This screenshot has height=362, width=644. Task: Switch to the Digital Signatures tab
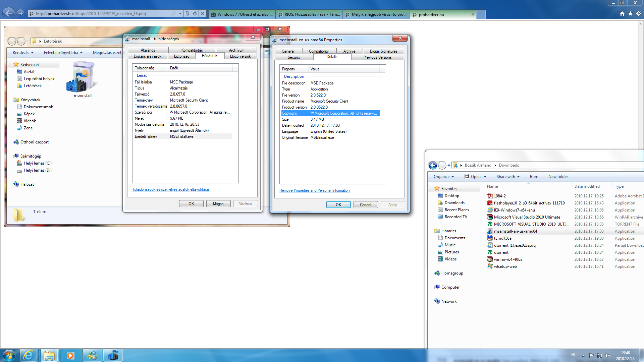pyautogui.click(x=383, y=51)
